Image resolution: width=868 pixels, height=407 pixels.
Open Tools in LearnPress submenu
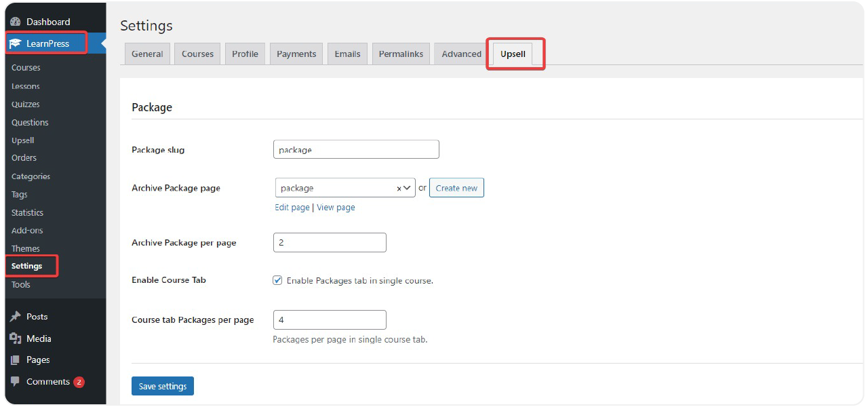(21, 285)
